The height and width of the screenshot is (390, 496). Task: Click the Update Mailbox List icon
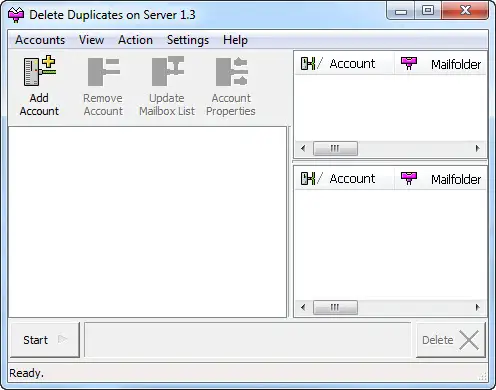pos(168,71)
